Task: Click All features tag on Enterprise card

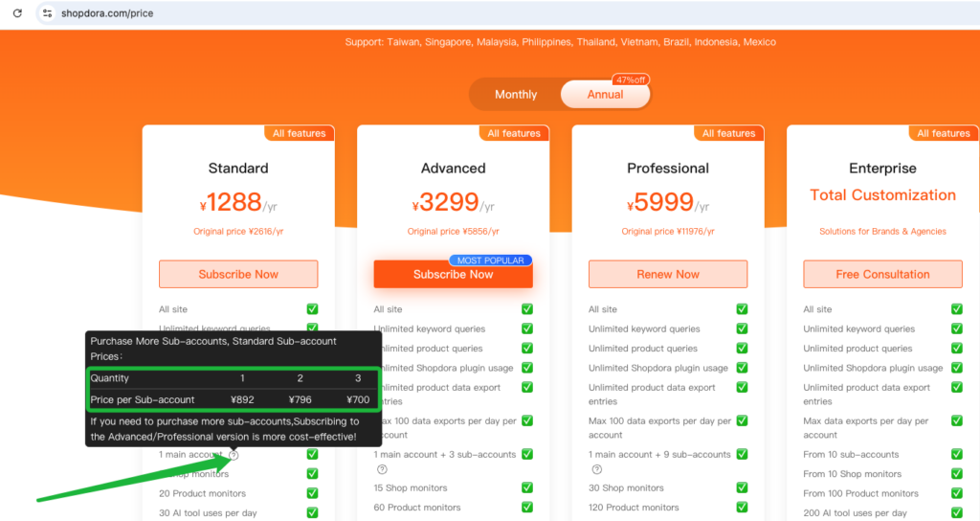Action: point(943,133)
